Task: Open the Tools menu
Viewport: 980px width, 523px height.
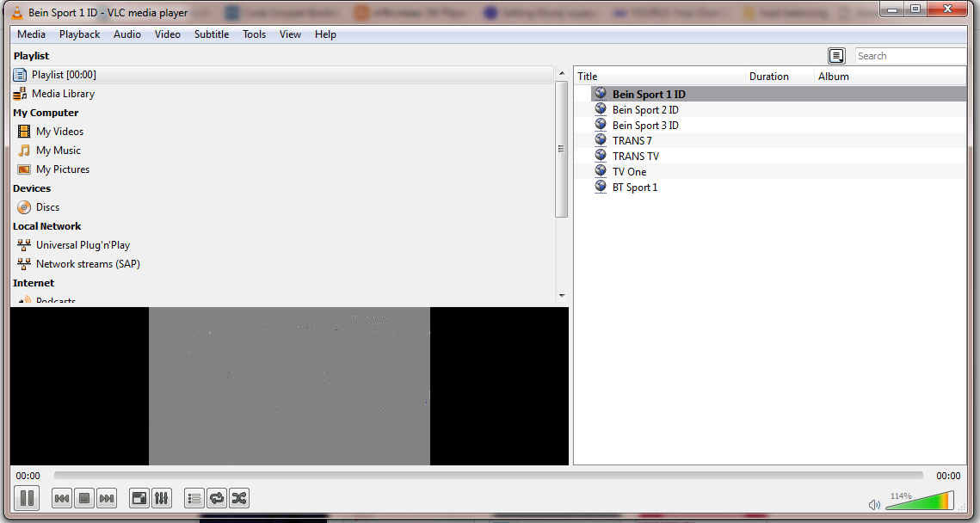Action: point(255,34)
